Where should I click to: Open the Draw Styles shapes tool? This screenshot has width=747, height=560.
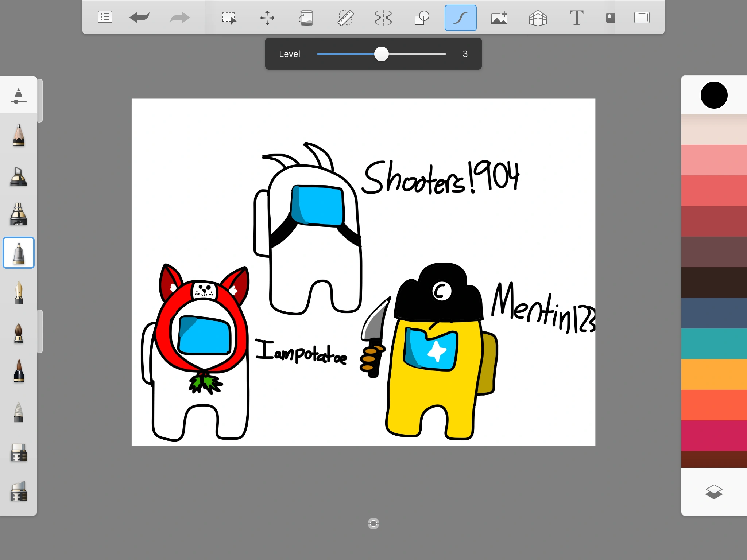click(422, 17)
